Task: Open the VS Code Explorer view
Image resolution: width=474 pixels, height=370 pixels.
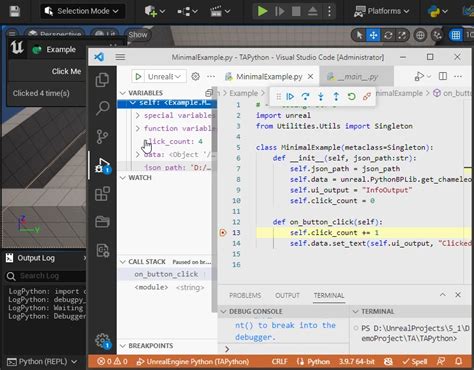Action: pyautogui.click(x=102, y=80)
